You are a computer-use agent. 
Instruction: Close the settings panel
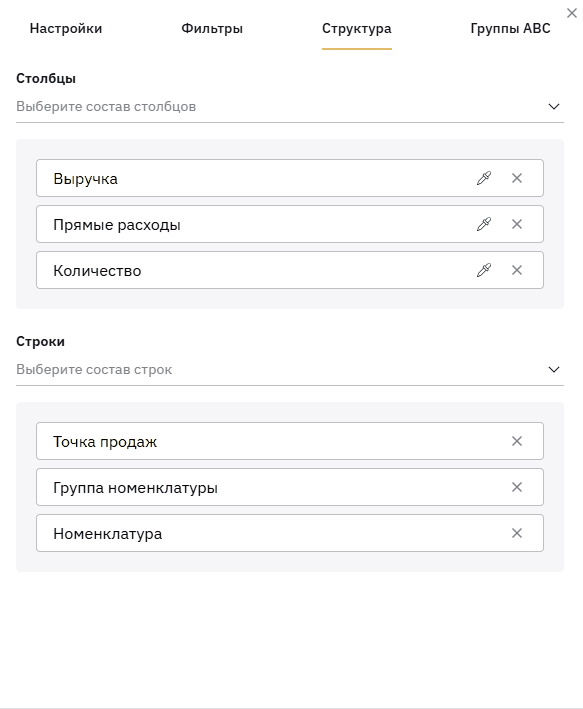tap(572, 13)
